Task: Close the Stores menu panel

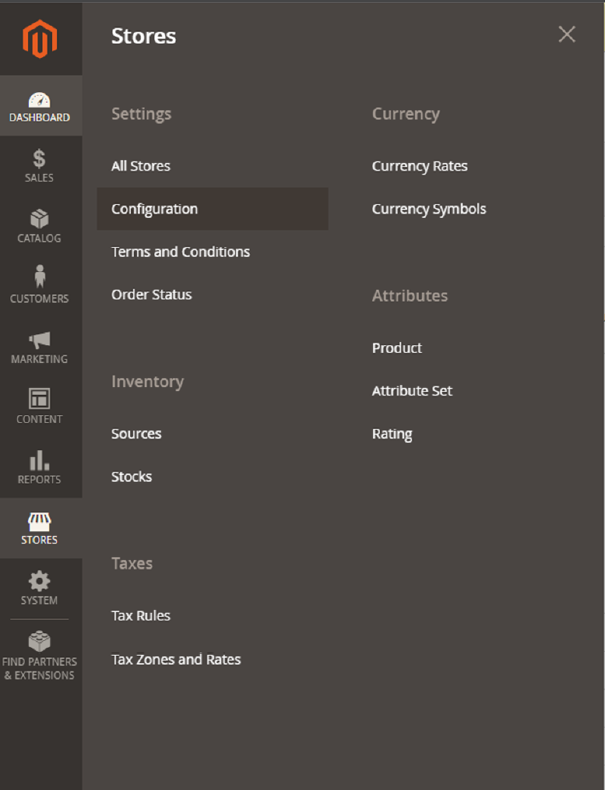Action: click(x=566, y=35)
